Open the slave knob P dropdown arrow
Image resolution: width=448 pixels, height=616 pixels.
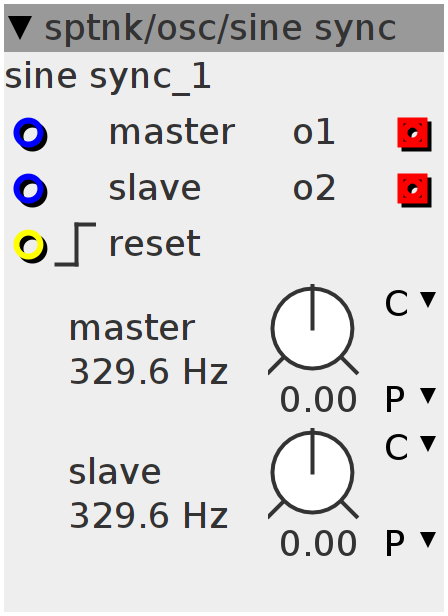(428, 539)
